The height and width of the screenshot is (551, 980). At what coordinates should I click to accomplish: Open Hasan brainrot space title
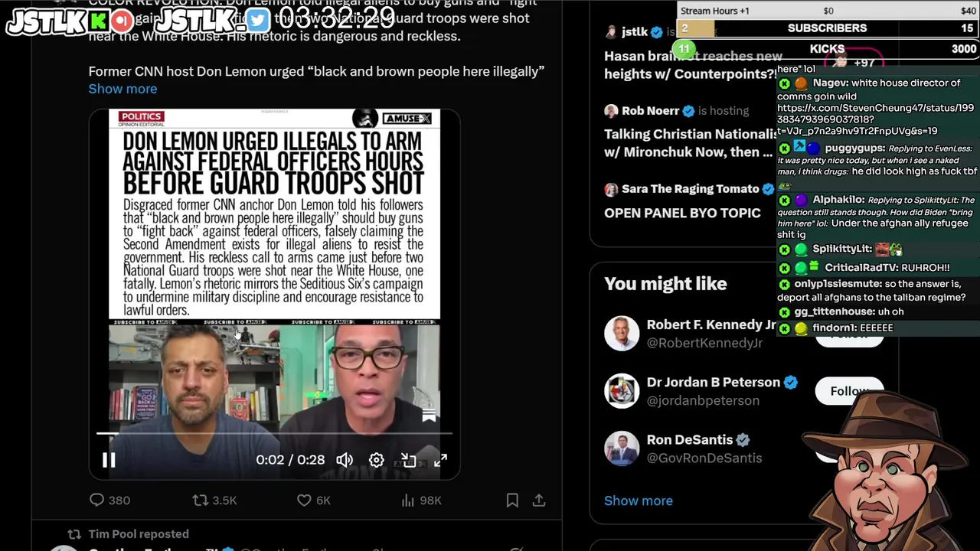click(x=692, y=65)
